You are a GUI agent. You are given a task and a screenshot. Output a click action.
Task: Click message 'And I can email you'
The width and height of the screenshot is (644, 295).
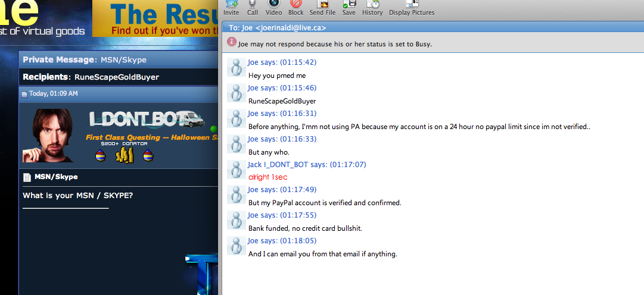[x=323, y=254]
